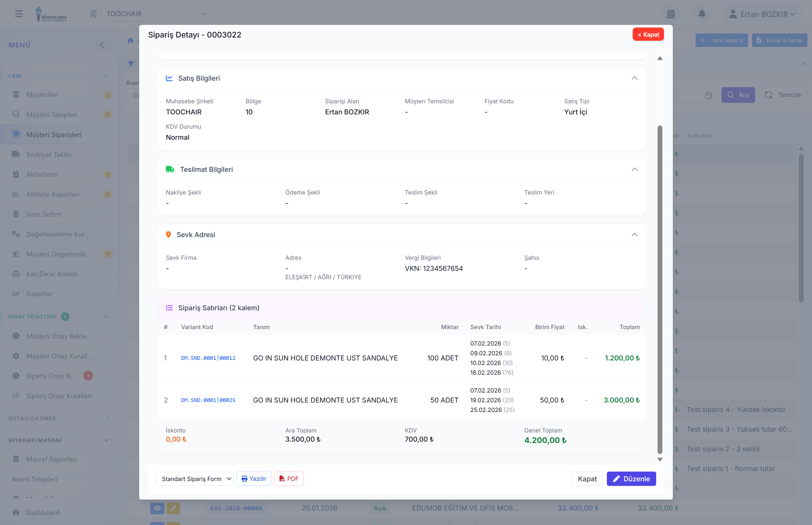
Task: Click the Düzenle button
Action: coord(631,479)
